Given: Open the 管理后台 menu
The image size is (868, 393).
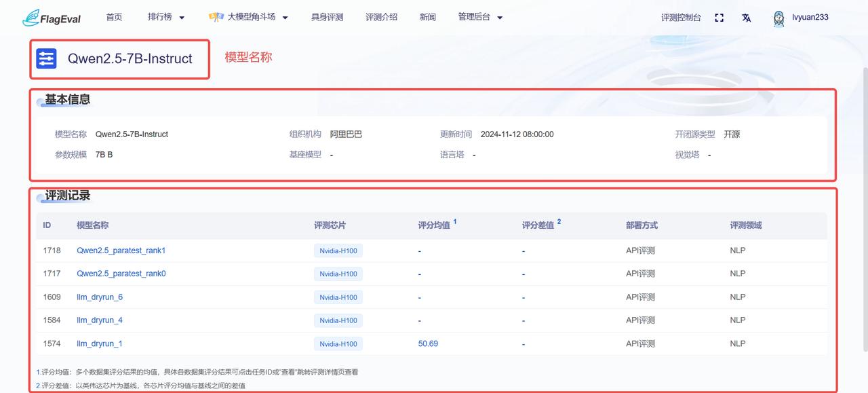Looking at the screenshot, I should click(474, 17).
